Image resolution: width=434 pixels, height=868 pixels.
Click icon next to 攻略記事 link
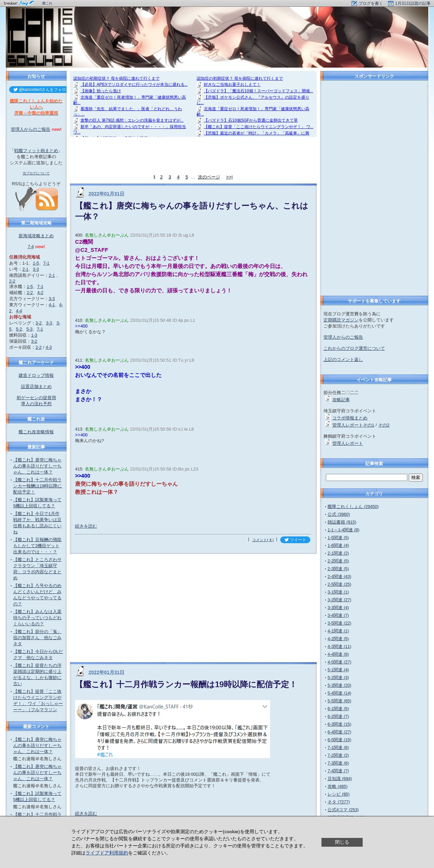point(327,399)
